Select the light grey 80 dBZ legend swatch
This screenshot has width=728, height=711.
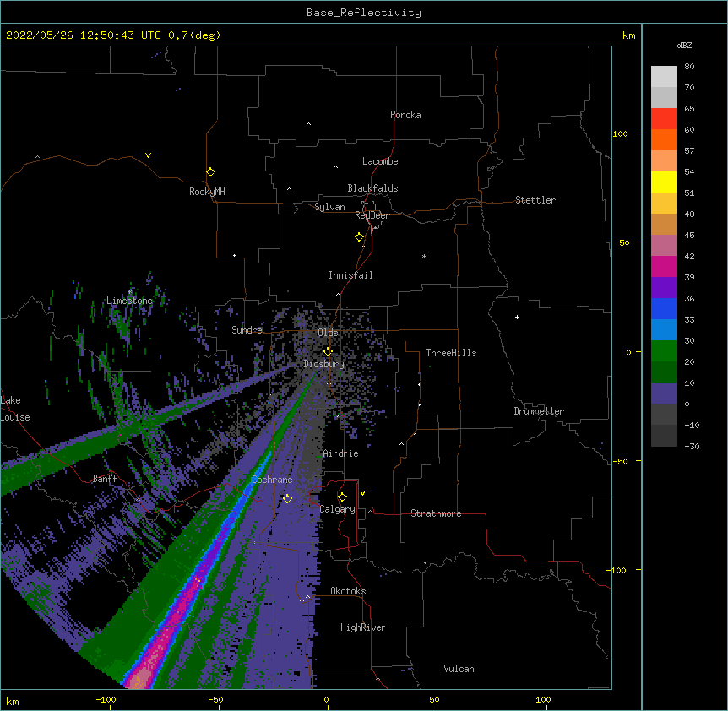click(664, 77)
